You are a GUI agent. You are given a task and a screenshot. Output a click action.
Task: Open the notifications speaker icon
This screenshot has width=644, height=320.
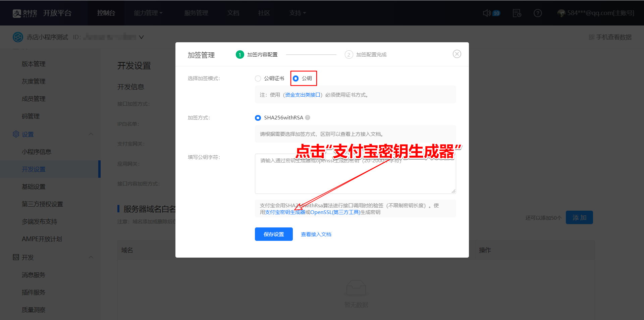point(487,13)
